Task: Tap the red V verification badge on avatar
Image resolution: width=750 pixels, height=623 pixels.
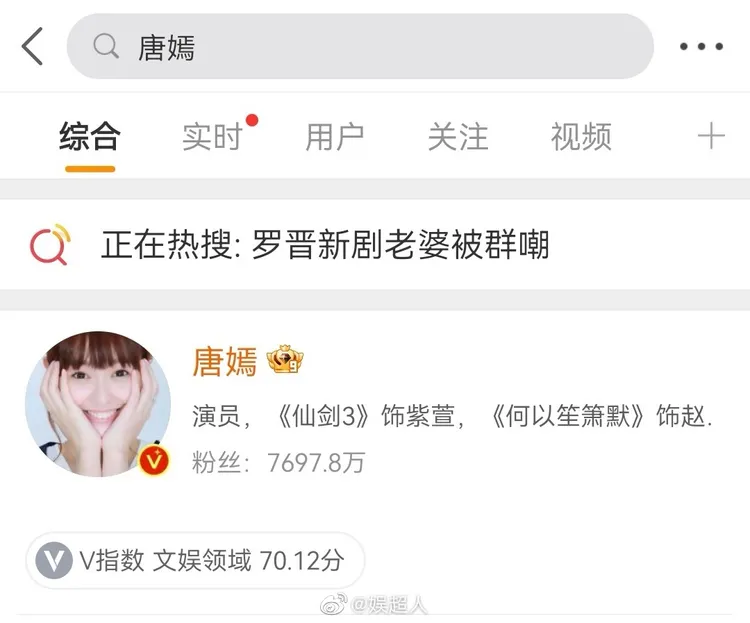Action: point(154,461)
